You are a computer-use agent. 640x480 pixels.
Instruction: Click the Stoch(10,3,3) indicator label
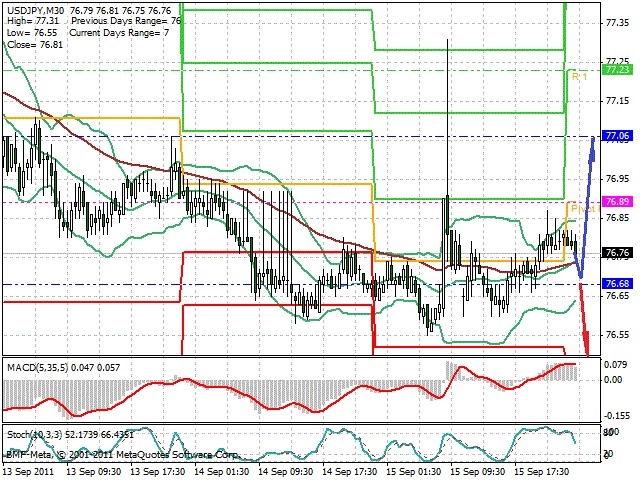coord(34,435)
